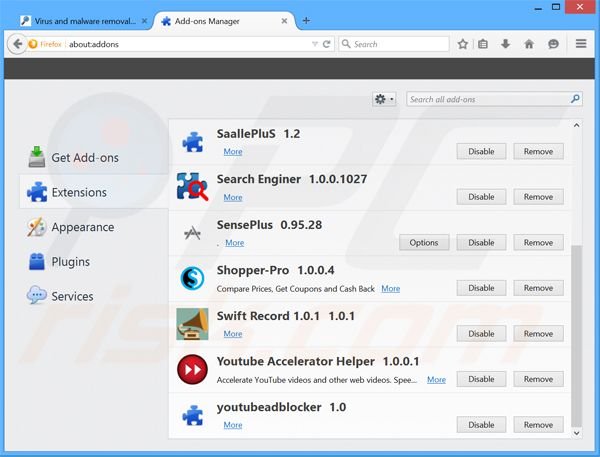The image size is (600, 457).
Task: Remove the Search Enginer extension
Action: [x=538, y=197]
